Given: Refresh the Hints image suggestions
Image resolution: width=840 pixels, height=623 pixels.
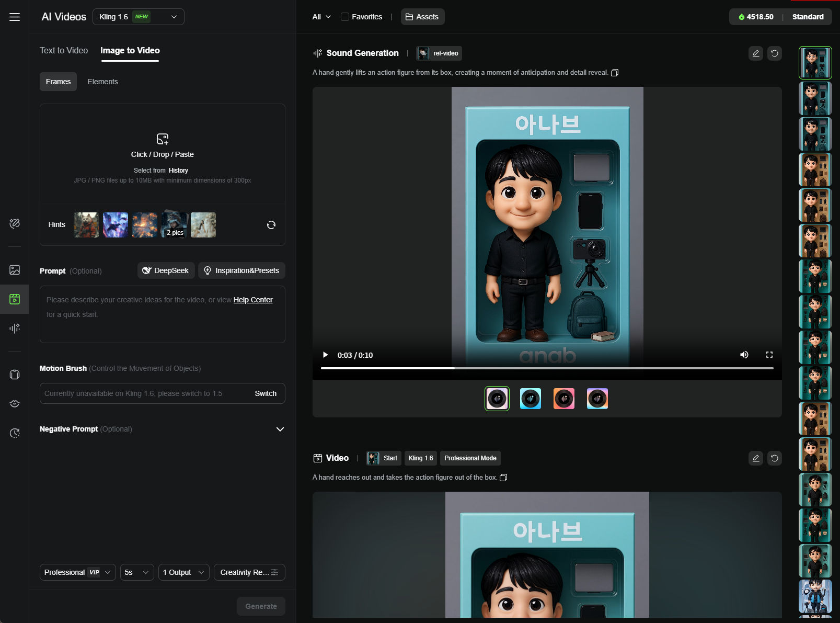Looking at the screenshot, I should coord(271,225).
